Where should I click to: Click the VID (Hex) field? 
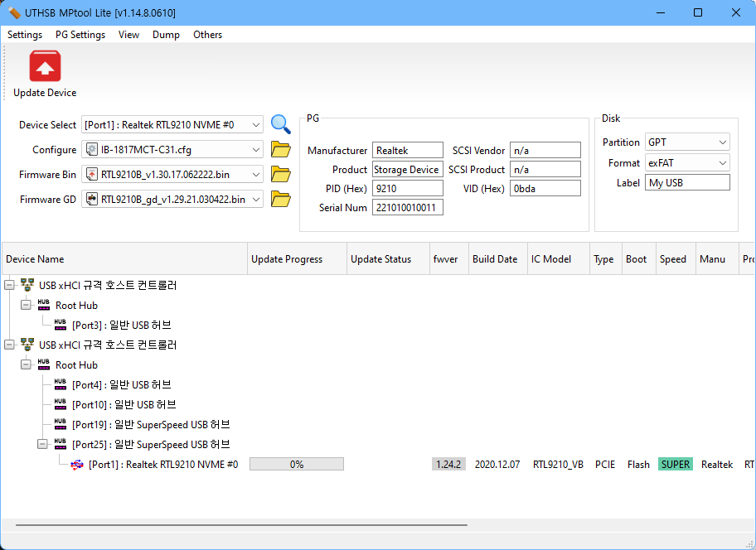click(x=545, y=188)
